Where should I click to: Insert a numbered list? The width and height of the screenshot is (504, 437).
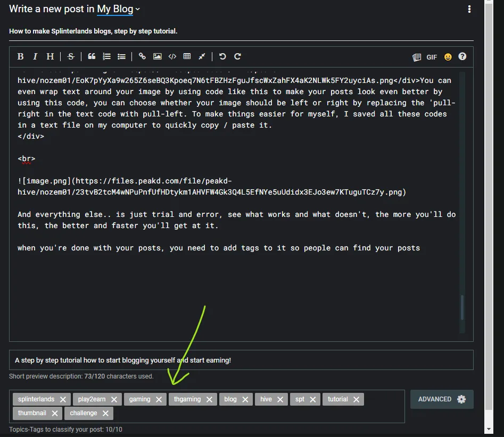pos(106,56)
